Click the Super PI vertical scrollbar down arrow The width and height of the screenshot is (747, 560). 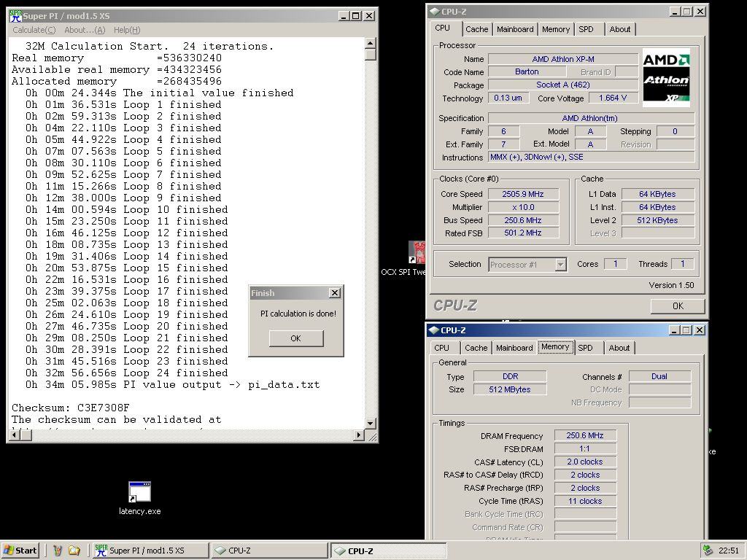point(371,423)
